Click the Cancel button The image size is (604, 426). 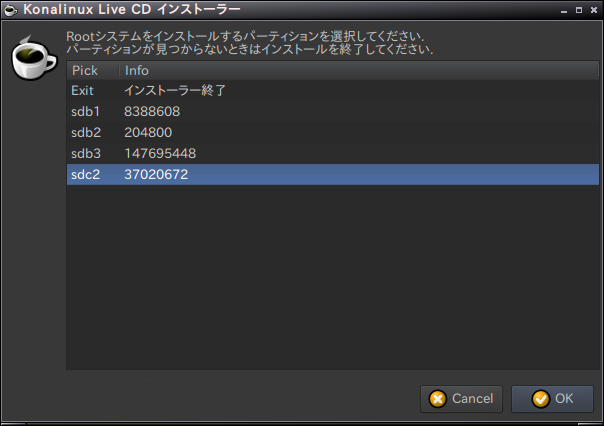pyautogui.click(x=461, y=399)
